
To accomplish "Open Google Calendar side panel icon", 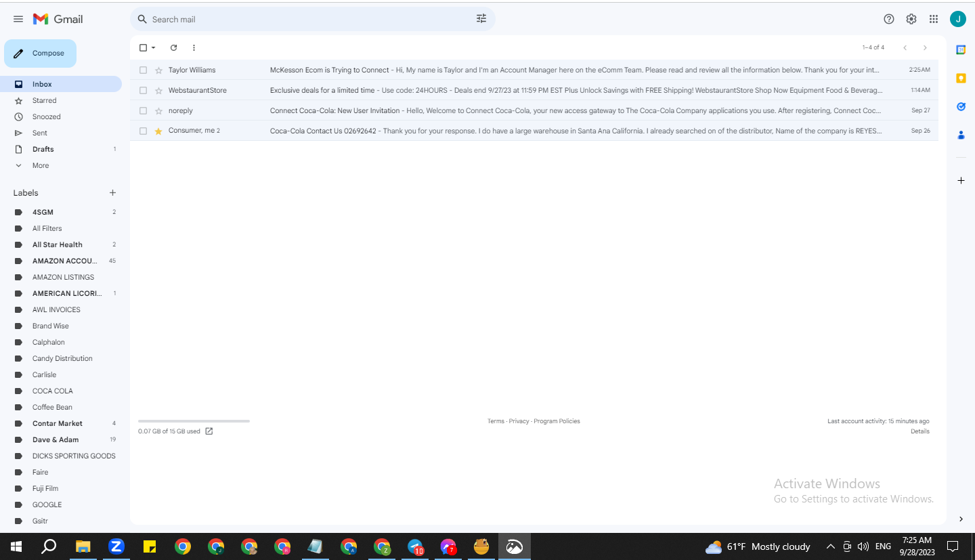I will click(961, 49).
